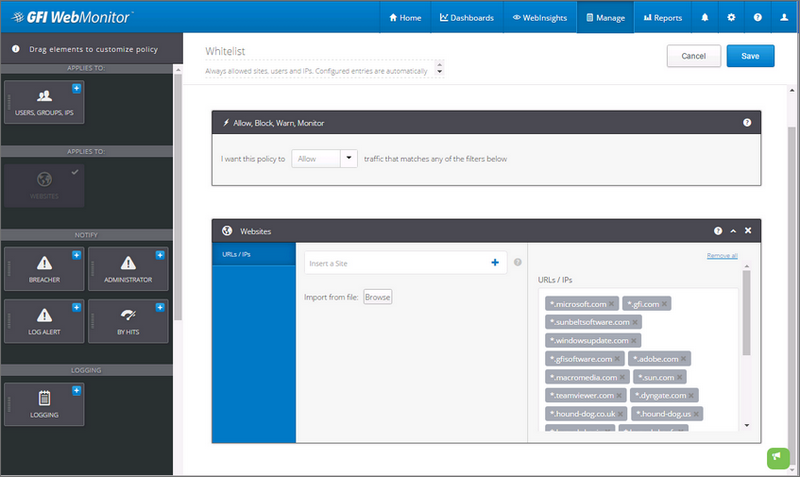This screenshot has width=800, height=477.
Task: Open the Reports menu
Action: click(x=663, y=17)
